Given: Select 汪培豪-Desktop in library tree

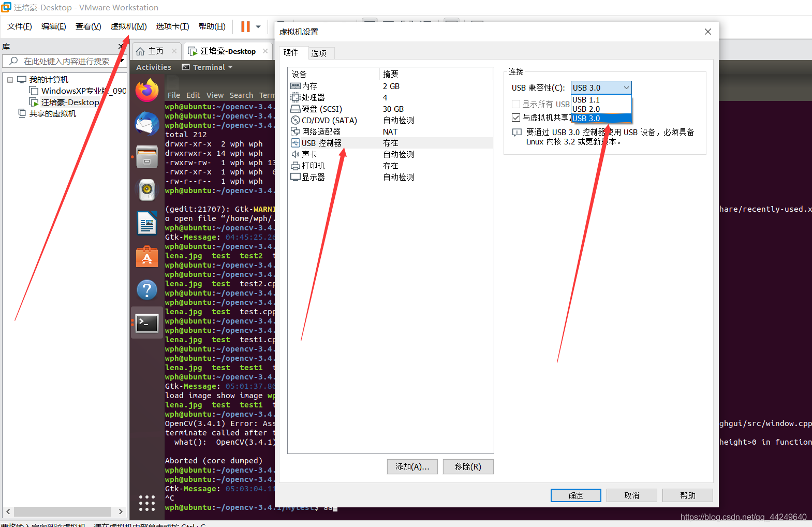Looking at the screenshot, I should coord(70,103).
